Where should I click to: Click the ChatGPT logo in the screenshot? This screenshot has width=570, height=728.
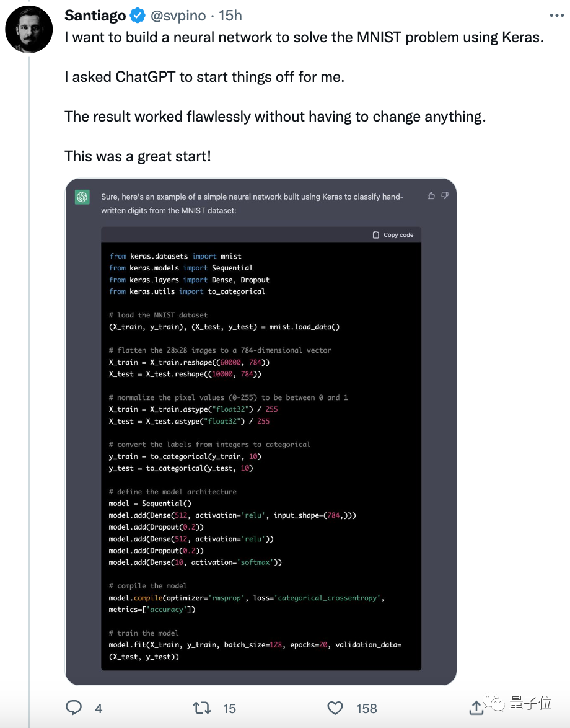pos(82,196)
